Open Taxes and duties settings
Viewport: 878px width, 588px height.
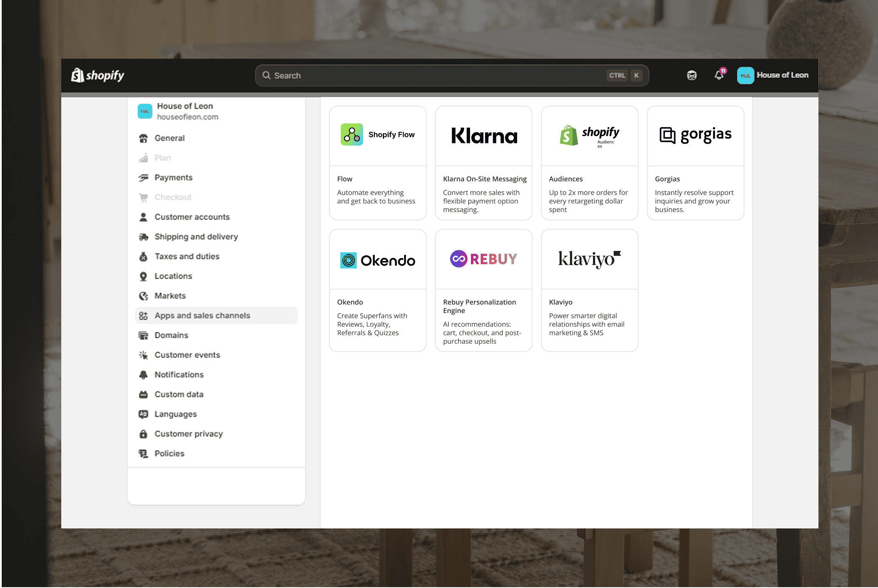187,257
